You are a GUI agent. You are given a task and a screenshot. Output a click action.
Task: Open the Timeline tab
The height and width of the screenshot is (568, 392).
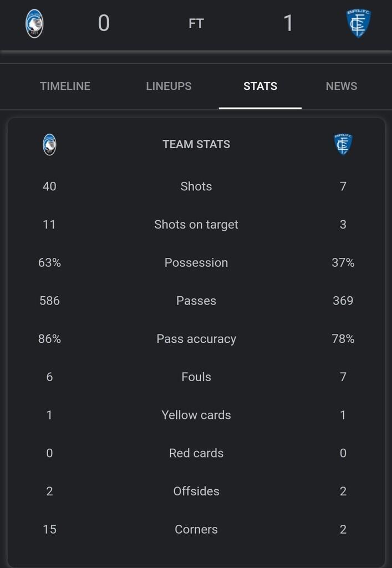pos(65,86)
